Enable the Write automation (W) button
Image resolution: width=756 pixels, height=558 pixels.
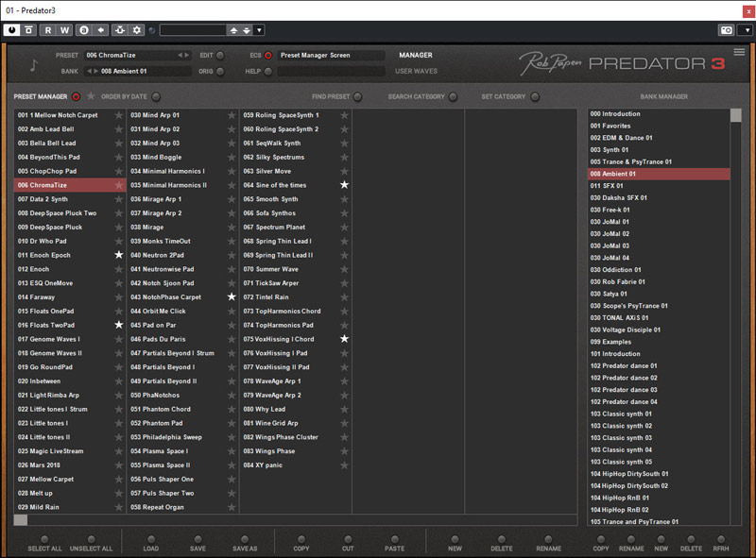click(65, 30)
